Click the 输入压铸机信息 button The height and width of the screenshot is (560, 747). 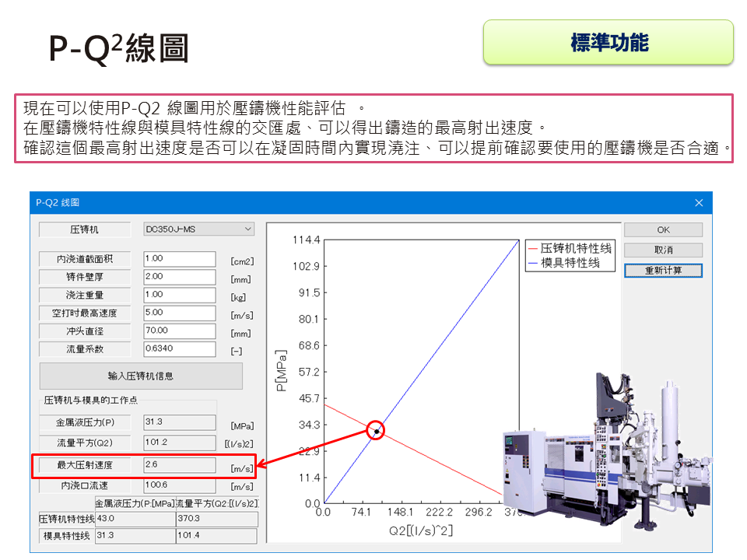[140, 376]
